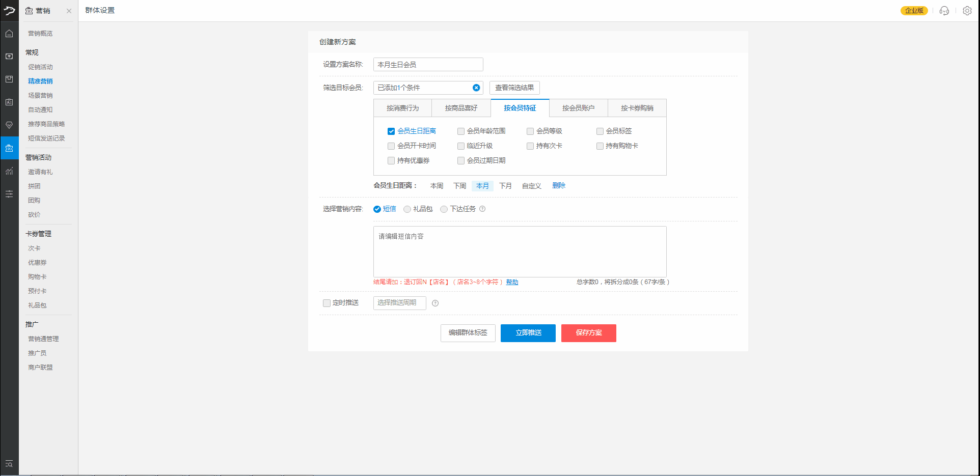Open the cashier yen icon in sidebar
The height and width of the screenshot is (476, 980).
click(x=9, y=57)
